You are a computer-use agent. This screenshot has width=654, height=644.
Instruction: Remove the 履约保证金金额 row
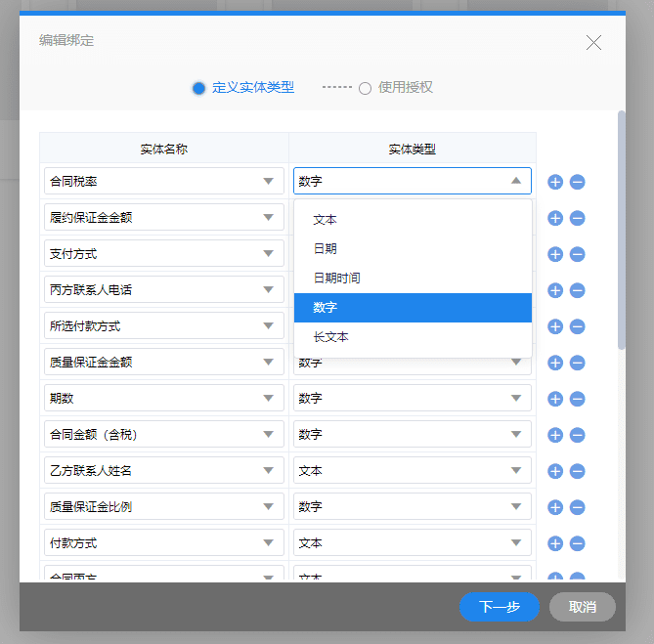tap(577, 218)
